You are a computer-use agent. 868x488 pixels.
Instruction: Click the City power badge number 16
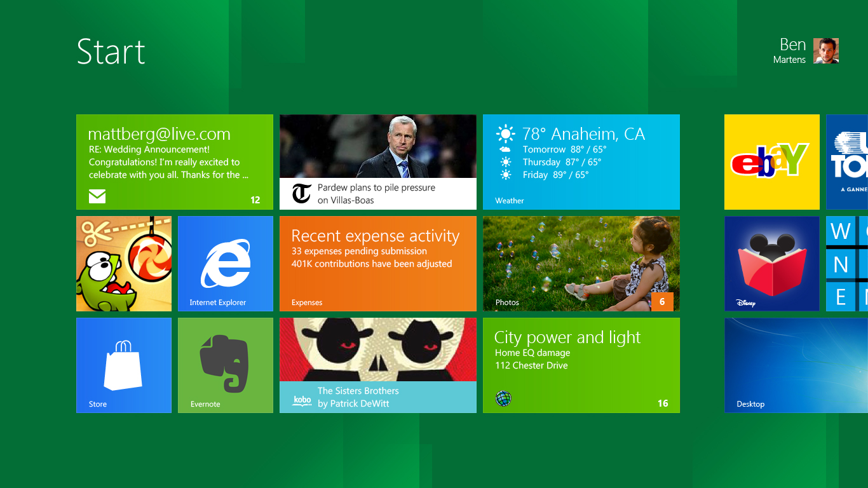click(663, 403)
